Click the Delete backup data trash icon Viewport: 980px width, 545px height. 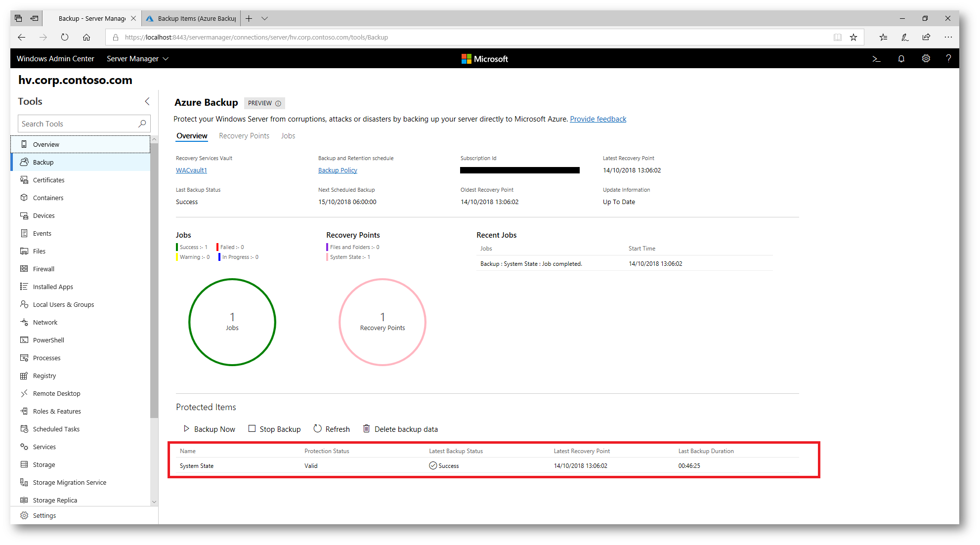pyautogui.click(x=366, y=428)
